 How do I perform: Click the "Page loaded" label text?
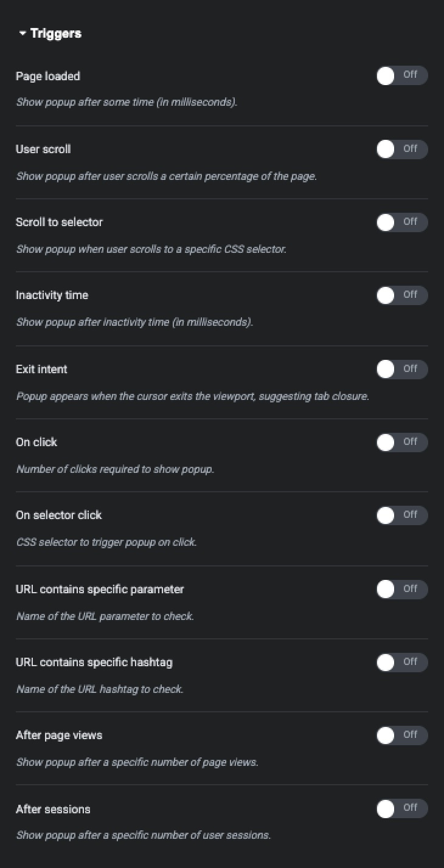[48, 76]
